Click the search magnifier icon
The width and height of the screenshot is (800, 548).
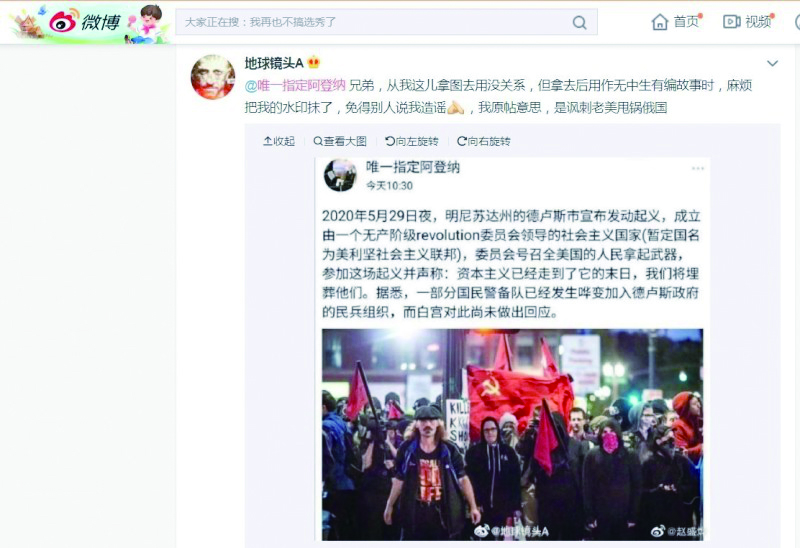click(x=579, y=22)
